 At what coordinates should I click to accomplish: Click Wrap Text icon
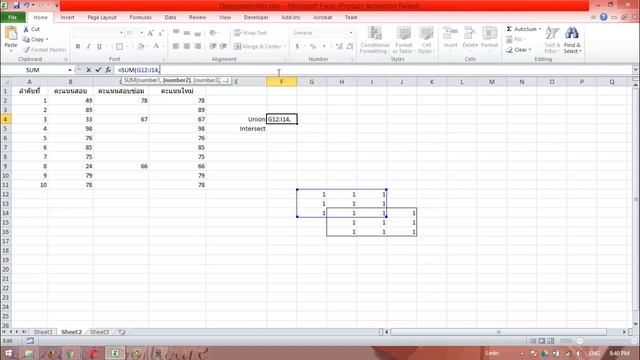238,33
